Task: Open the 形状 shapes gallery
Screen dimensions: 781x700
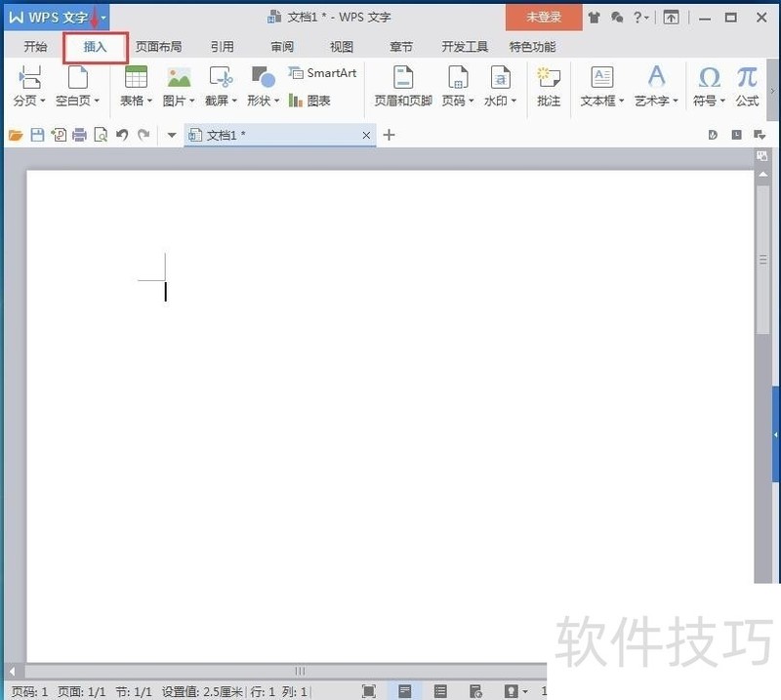Action: pyautogui.click(x=263, y=77)
